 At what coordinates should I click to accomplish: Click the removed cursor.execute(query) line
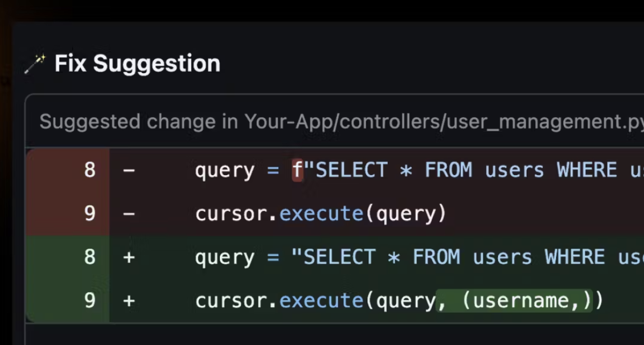coord(321,214)
